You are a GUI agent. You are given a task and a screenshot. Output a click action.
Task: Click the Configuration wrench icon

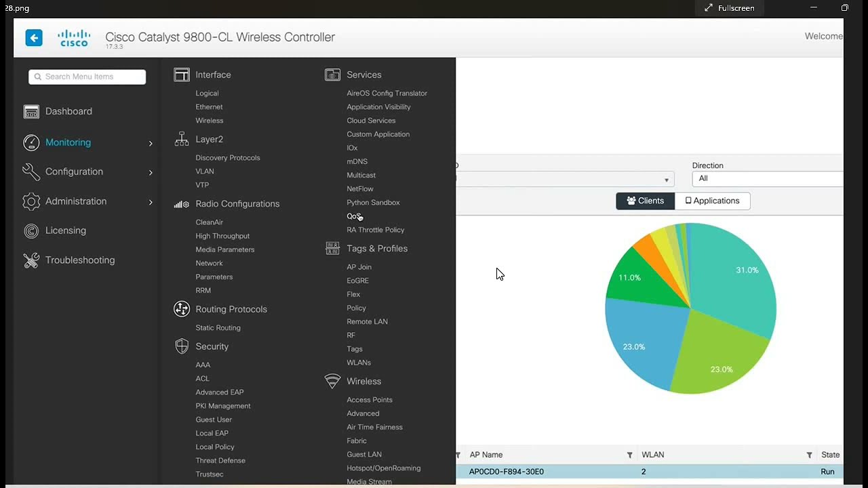click(x=31, y=172)
